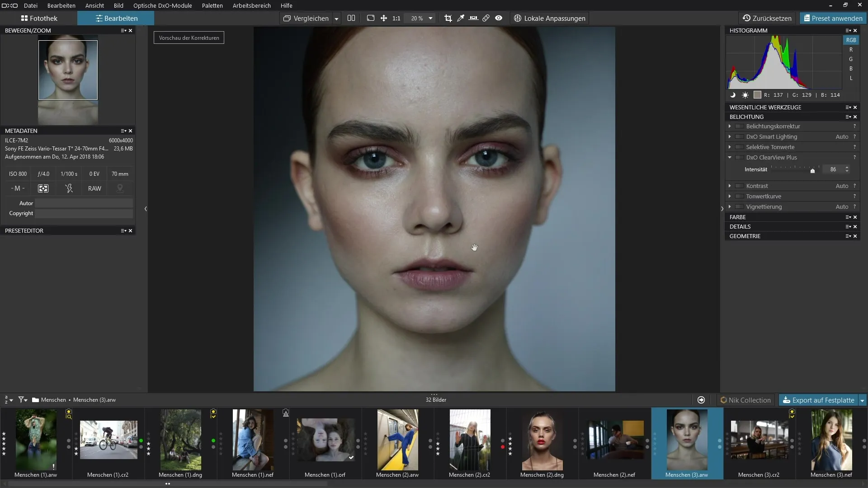Expand Belichtungskorrektur section

[730, 126]
